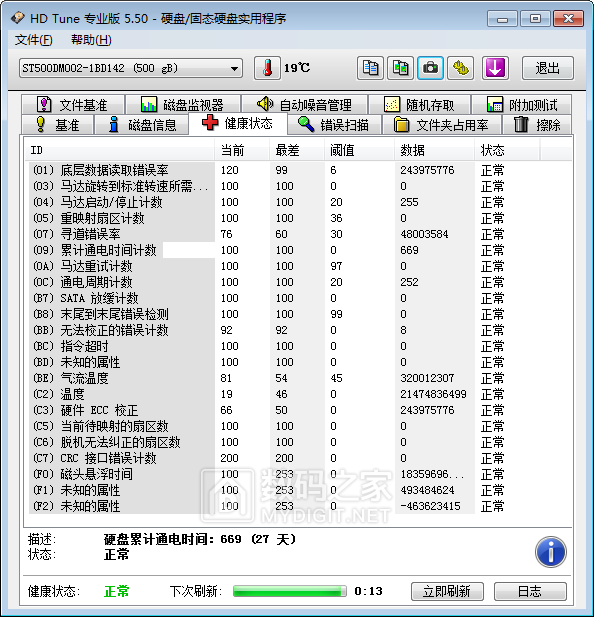Switch to the 磁盘信息 tab

tap(142, 125)
